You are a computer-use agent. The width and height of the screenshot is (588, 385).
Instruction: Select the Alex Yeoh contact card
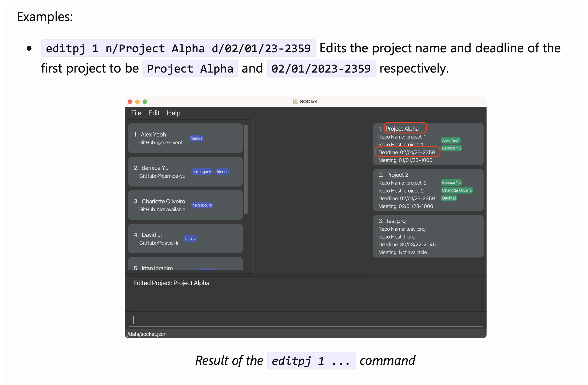185,138
